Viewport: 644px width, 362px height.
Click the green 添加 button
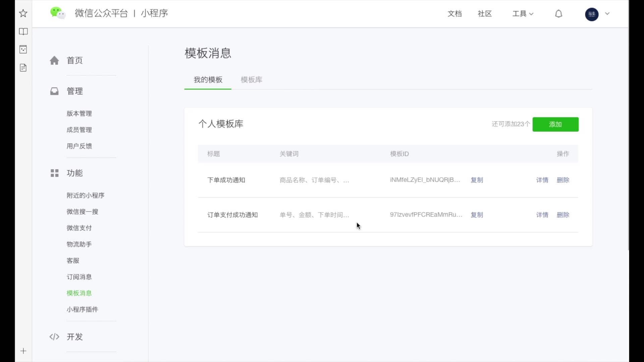point(555,124)
